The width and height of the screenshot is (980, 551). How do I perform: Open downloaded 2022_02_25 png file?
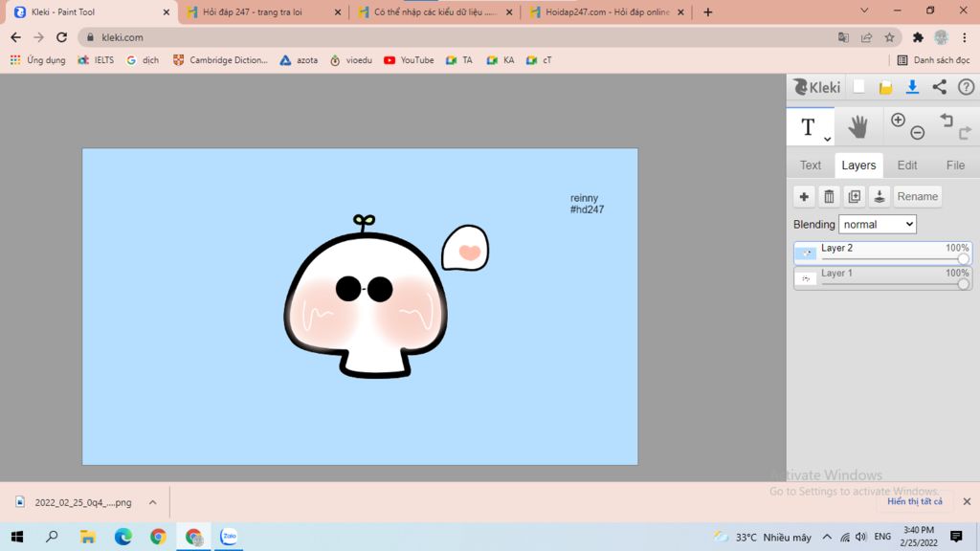pos(75,502)
